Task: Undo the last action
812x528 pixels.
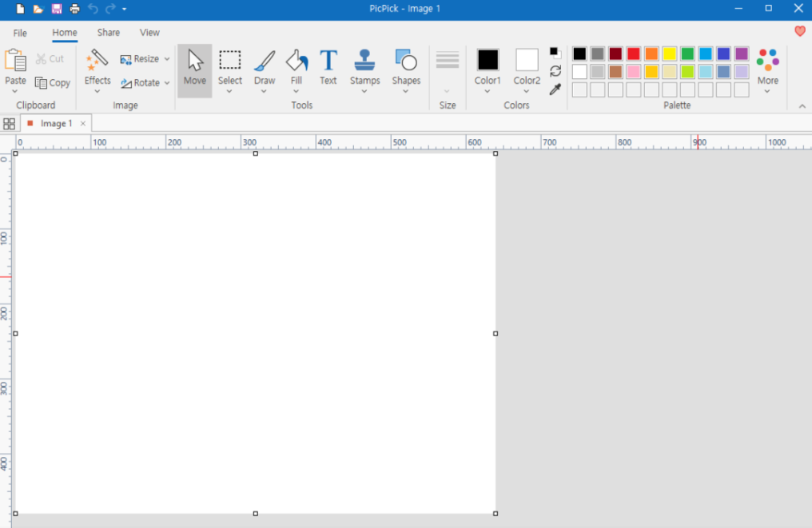Action: [x=93, y=9]
